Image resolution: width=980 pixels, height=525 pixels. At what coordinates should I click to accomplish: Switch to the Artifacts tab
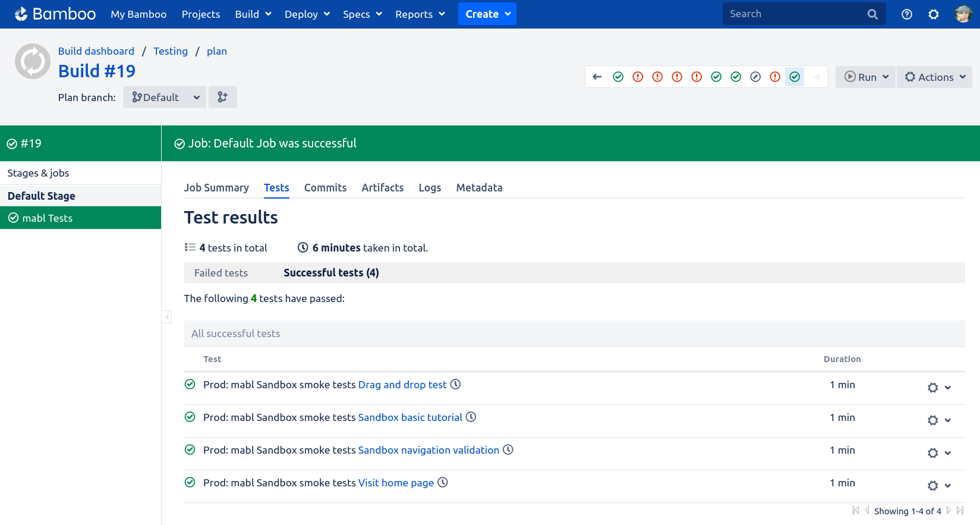(383, 188)
